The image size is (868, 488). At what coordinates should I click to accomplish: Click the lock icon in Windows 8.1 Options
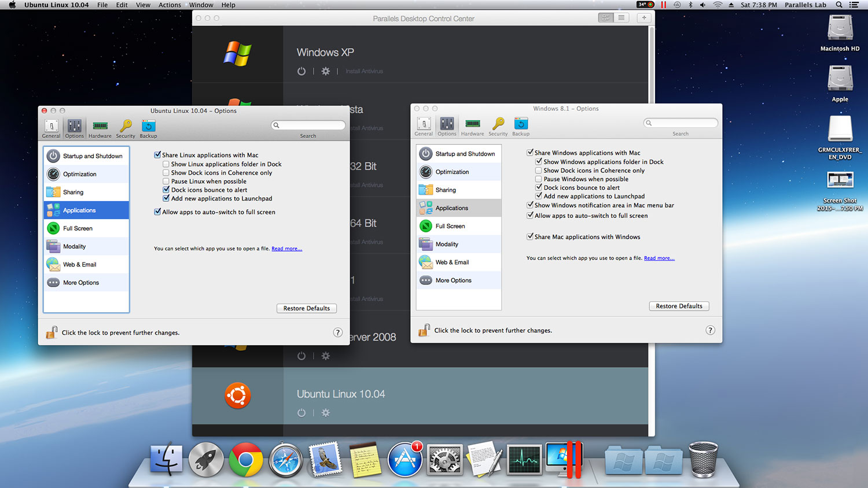point(424,330)
